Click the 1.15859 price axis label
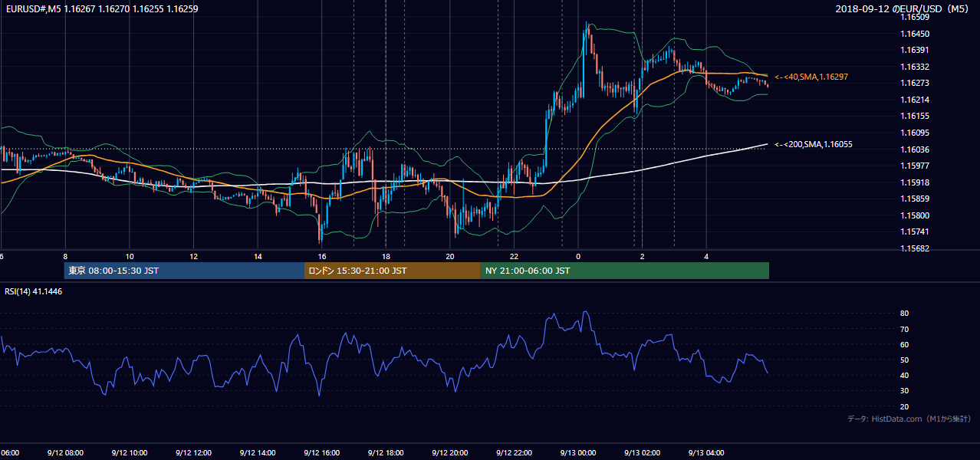 click(x=915, y=199)
